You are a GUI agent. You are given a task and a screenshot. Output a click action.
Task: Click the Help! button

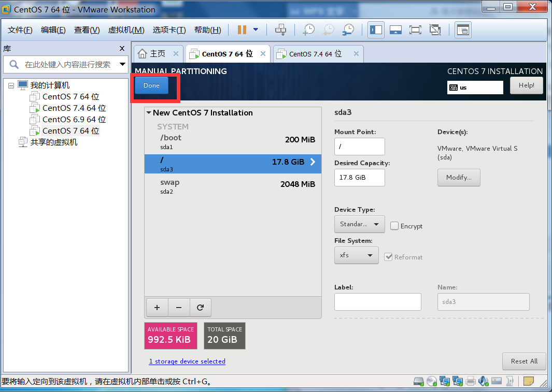tap(526, 85)
